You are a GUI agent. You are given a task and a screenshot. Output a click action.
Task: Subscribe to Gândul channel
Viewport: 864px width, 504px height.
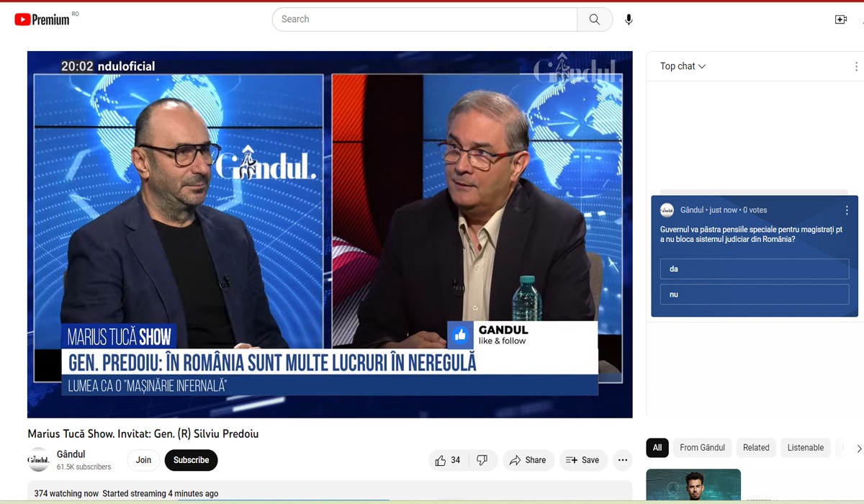(x=191, y=460)
